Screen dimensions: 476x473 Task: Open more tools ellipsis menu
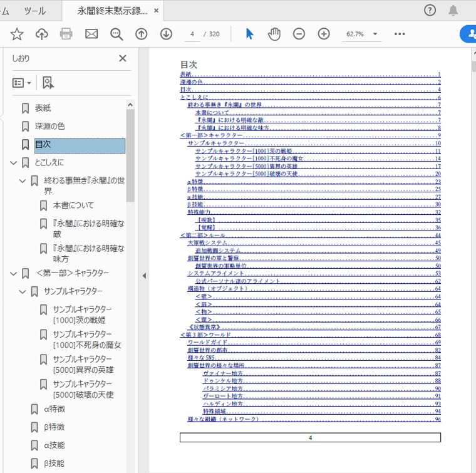[x=400, y=34]
